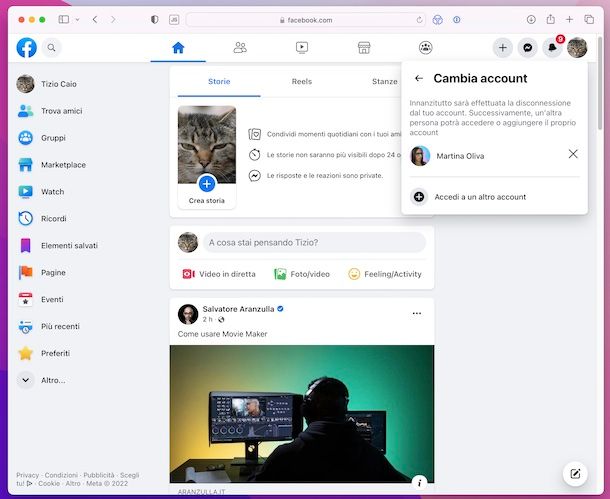The height and width of the screenshot is (499, 610).
Task: Go back in Safari
Action: pos(95,19)
